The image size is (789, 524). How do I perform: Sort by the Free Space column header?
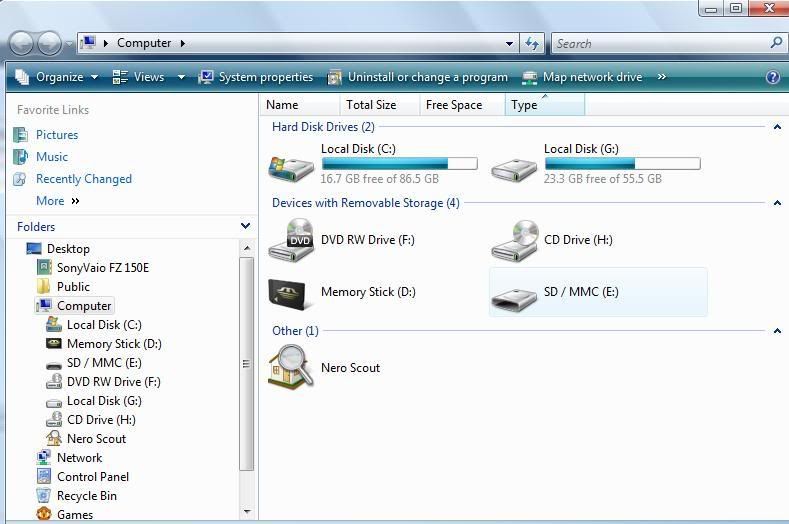[454, 105]
